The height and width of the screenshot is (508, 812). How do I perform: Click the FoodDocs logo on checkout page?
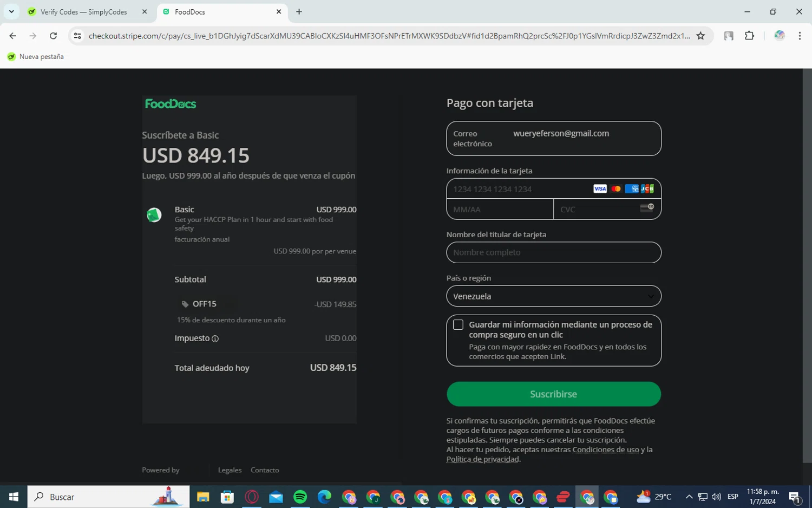pyautogui.click(x=171, y=104)
